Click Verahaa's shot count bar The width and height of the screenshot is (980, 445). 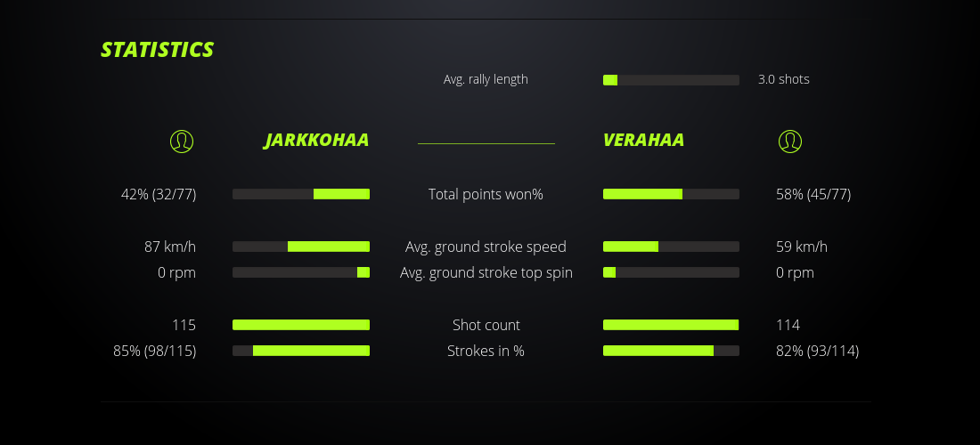671,325
